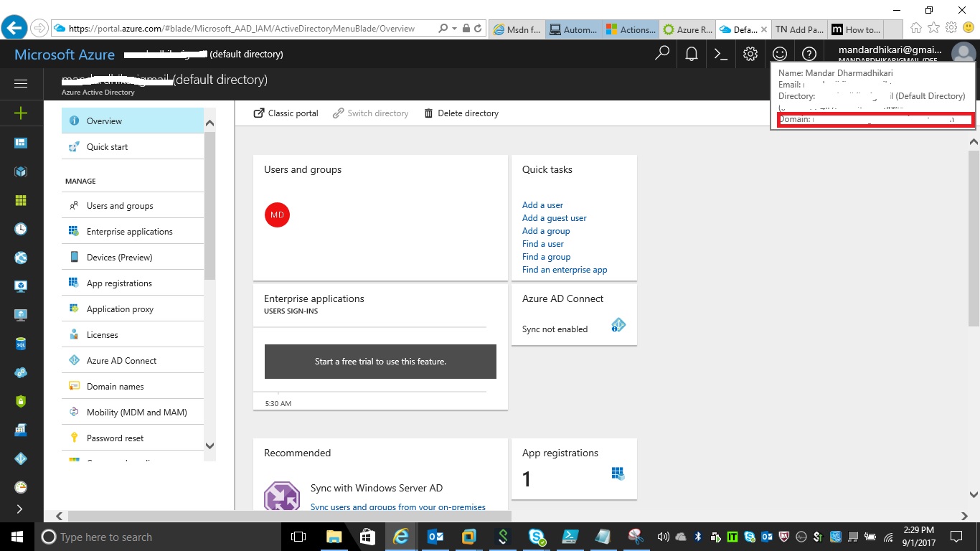Open Password reset menu item
This screenshot has width=980, height=551.
133,438
